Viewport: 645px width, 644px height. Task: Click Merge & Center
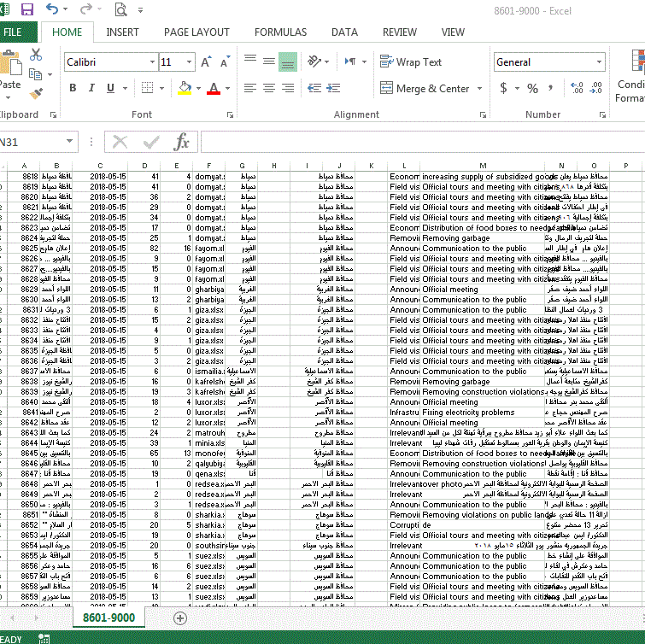click(x=425, y=89)
